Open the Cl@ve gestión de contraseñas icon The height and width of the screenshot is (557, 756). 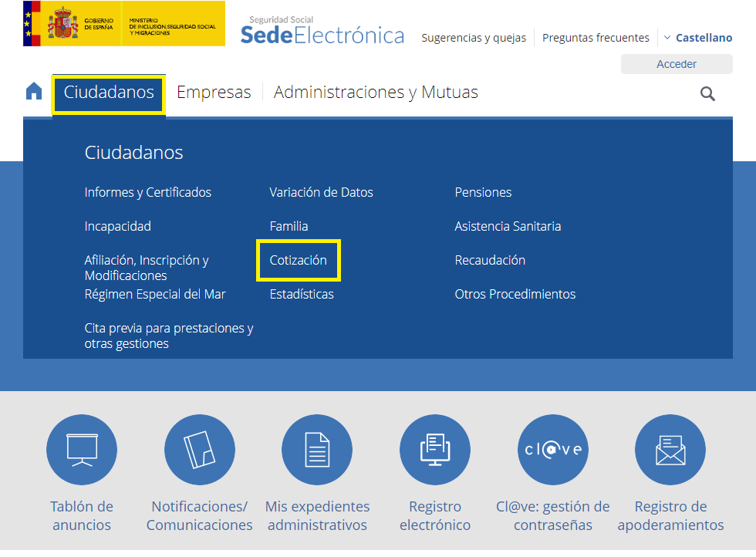553,450
